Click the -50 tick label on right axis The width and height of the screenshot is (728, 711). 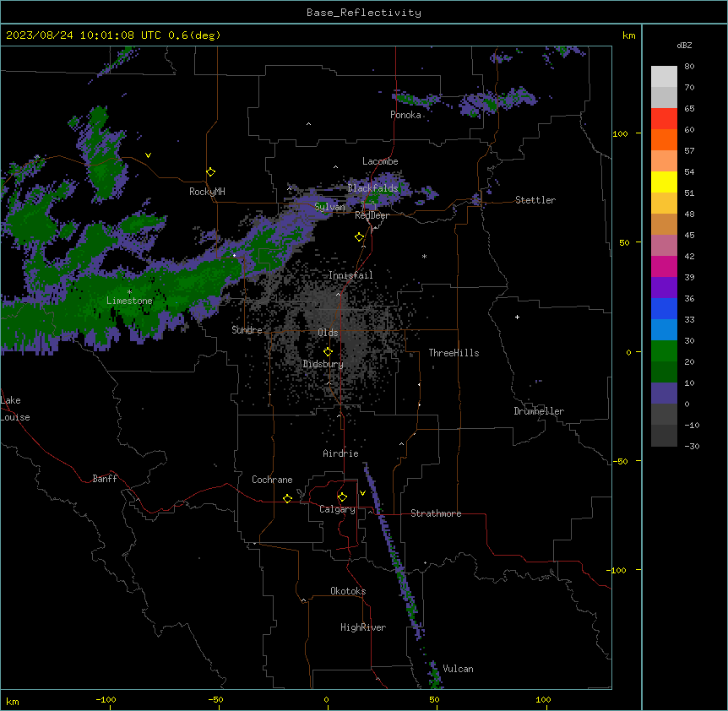(x=620, y=461)
